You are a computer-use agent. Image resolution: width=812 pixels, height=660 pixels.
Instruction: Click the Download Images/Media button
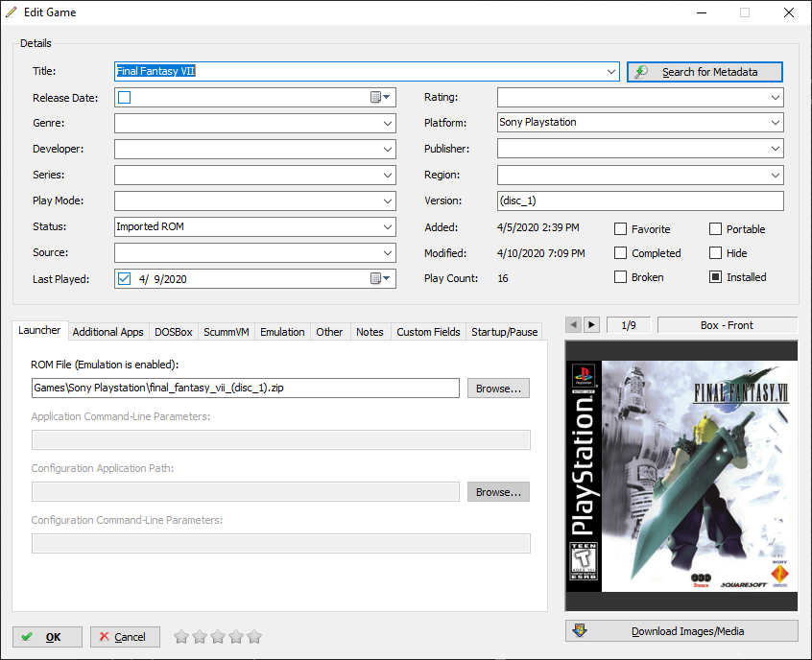tap(681, 631)
